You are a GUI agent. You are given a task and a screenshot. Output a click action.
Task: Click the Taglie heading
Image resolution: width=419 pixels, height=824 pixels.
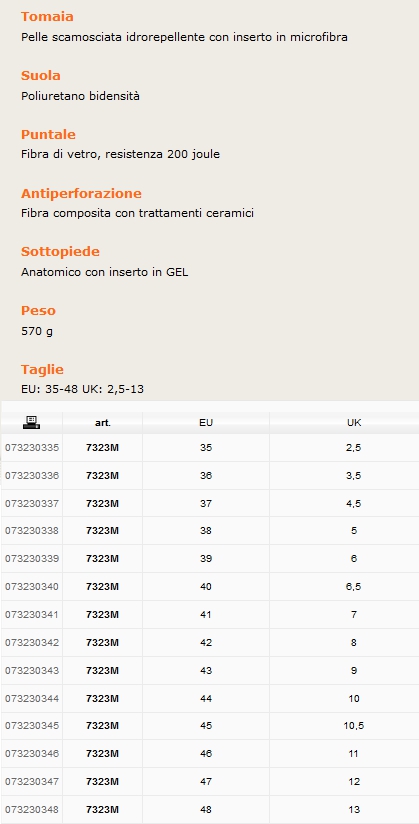click(42, 369)
